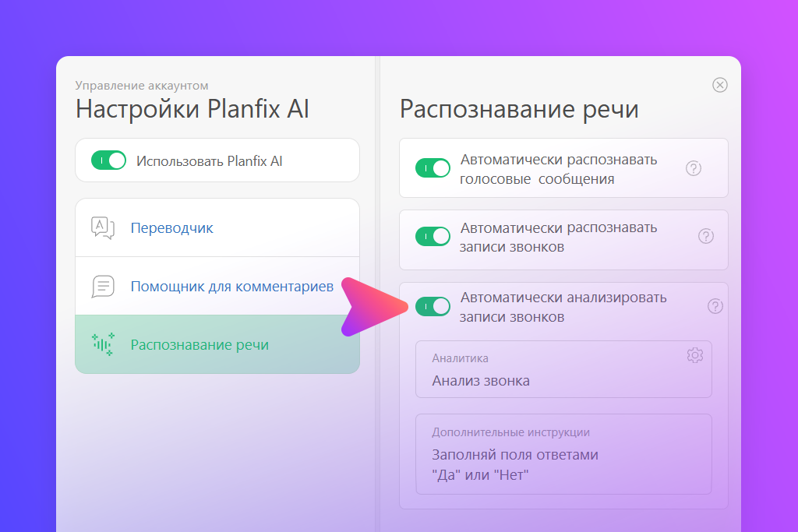Toggle the Использовать Planfix AI switch
798x532 pixels.
(108, 160)
